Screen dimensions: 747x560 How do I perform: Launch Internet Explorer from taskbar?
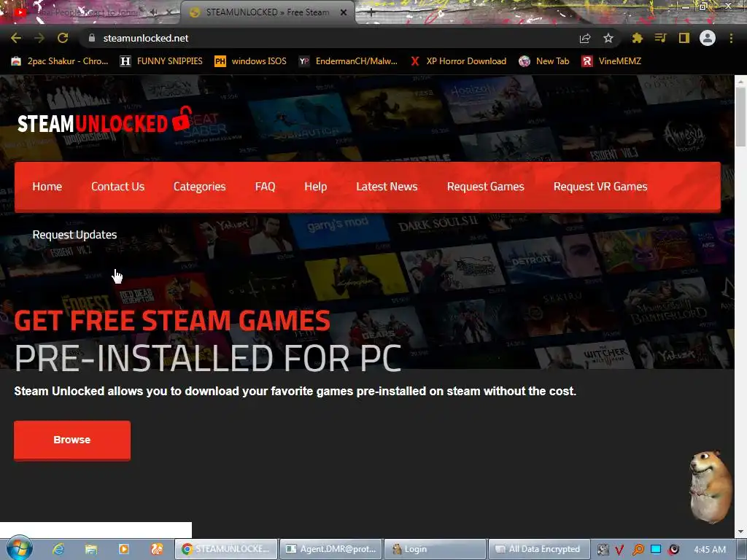[x=58, y=549]
